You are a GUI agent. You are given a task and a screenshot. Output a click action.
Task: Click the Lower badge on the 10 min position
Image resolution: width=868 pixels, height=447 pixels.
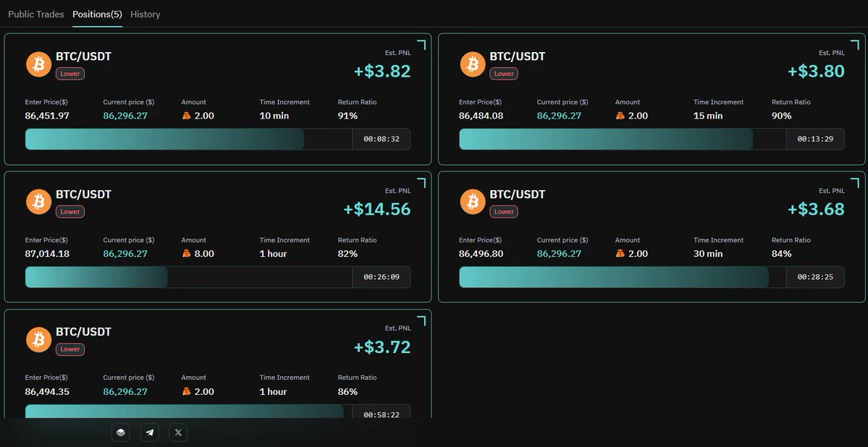click(x=70, y=74)
